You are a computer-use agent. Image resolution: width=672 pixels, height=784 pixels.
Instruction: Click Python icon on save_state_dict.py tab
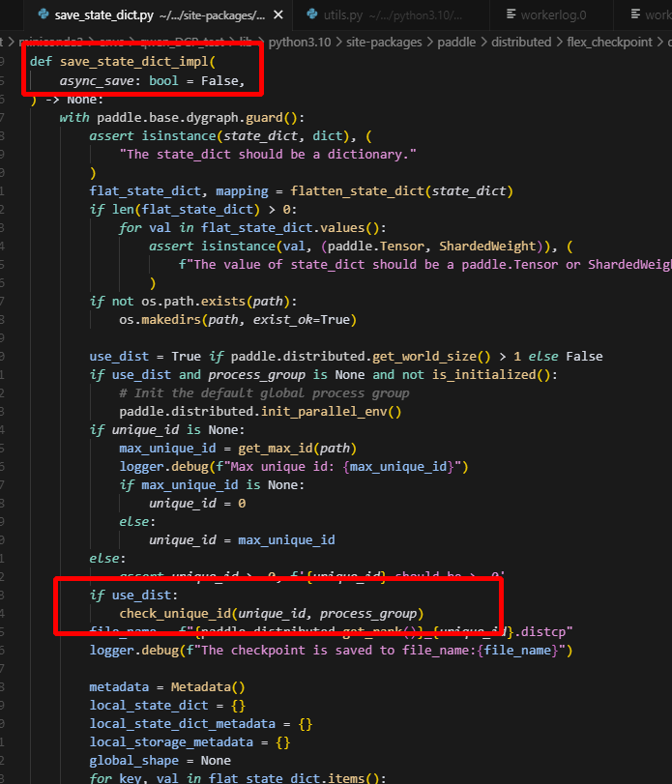tap(45, 15)
